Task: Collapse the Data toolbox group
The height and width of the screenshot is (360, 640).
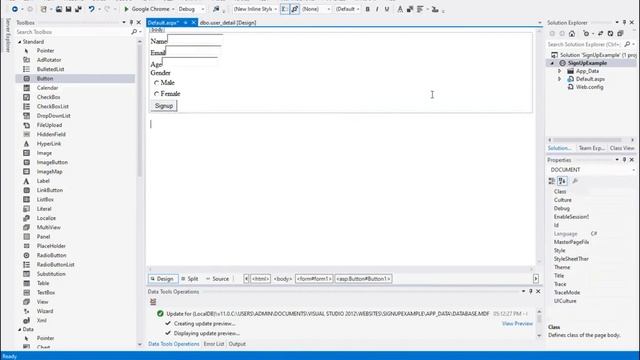Action: (x=19, y=329)
